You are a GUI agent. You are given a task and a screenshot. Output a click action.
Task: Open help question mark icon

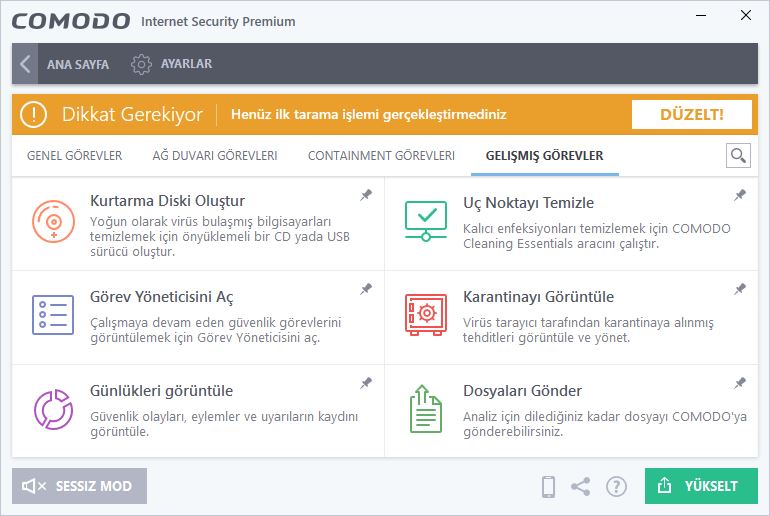(x=616, y=487)
